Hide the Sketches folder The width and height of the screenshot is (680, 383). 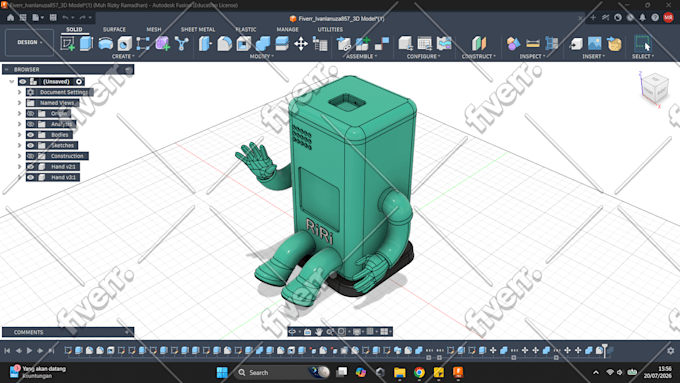pyautogui.click(x=30, y=145)
